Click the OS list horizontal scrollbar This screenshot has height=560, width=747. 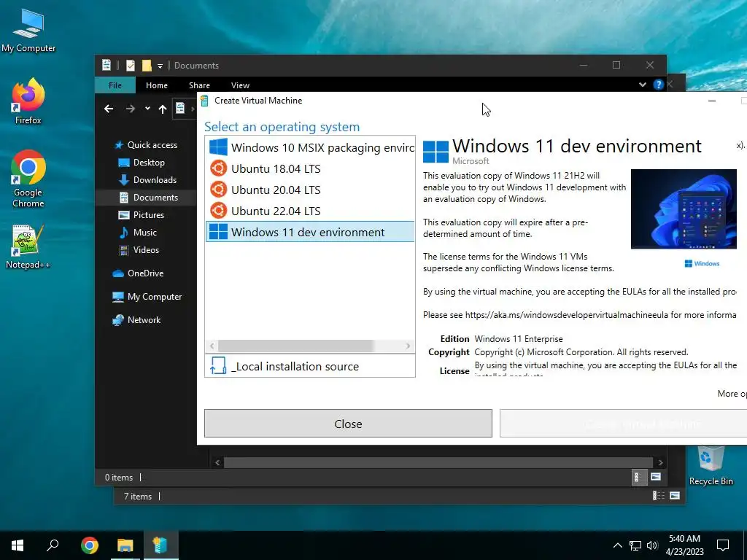point(296,346)
